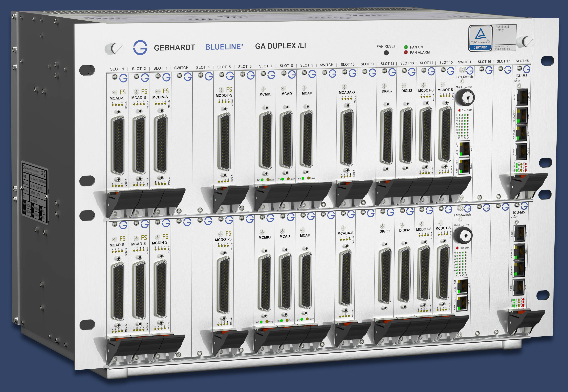The width and height of the screenshot is (568, 392).
Task: Click the Net A port on lower FSx-Switch
Action: pyautogui.click(x=462, y=303)
